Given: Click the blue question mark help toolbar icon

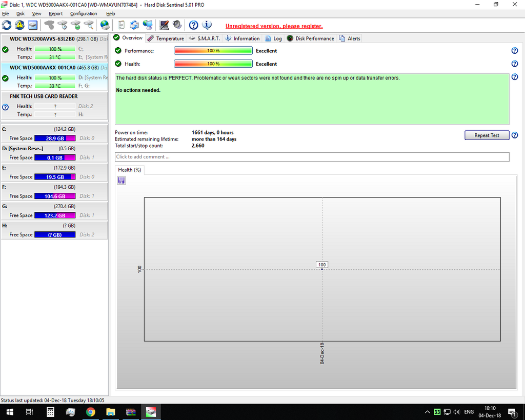Looking at the screenshot, I should pos(193,25).
